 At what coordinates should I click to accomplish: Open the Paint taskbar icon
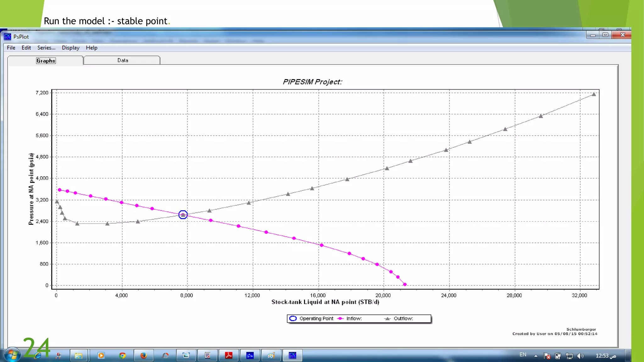pos(271,355)
